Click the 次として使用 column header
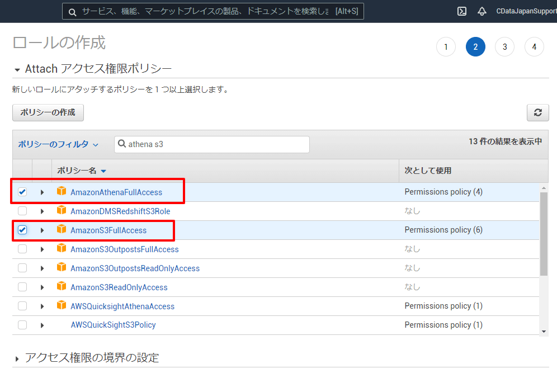This screenshot has height=392, width=557. 428,171
